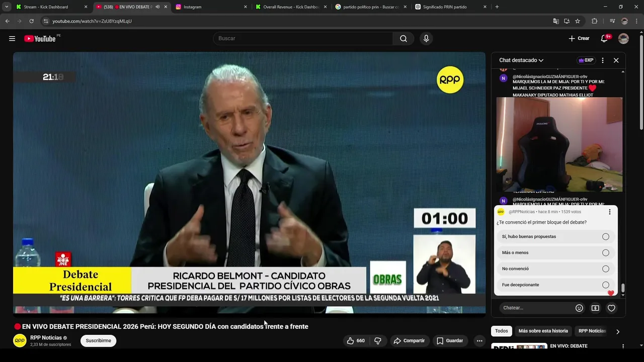Open emoji picker in chat input
Viewport: 644px width, 362px height.
pos(579,308)
